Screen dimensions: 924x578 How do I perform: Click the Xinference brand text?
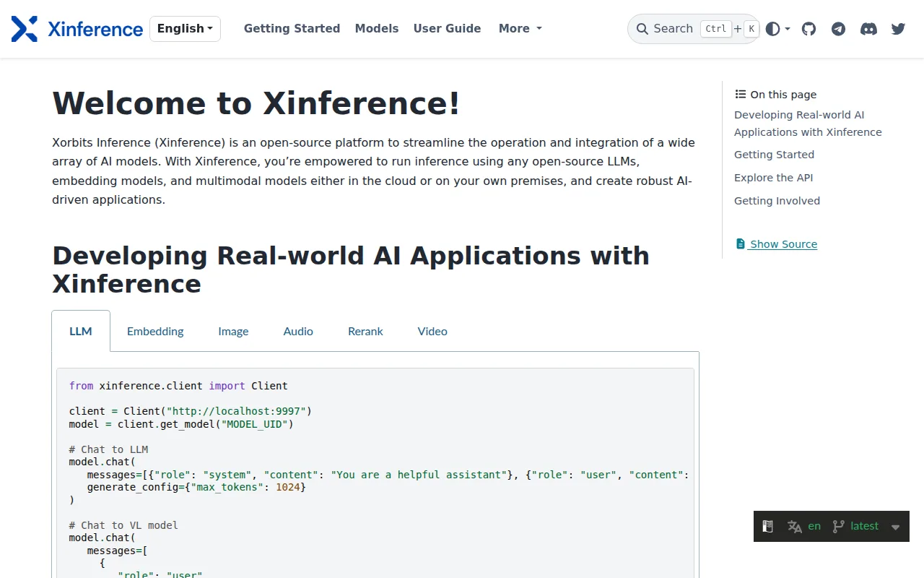(95, 29)
